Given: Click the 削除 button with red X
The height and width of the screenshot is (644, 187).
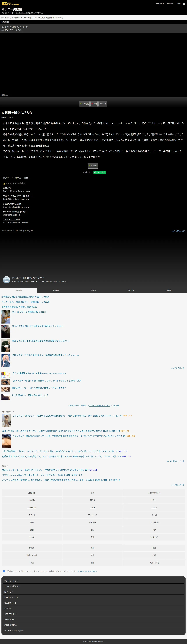Looking at the screenshot, I should [94, 104].
